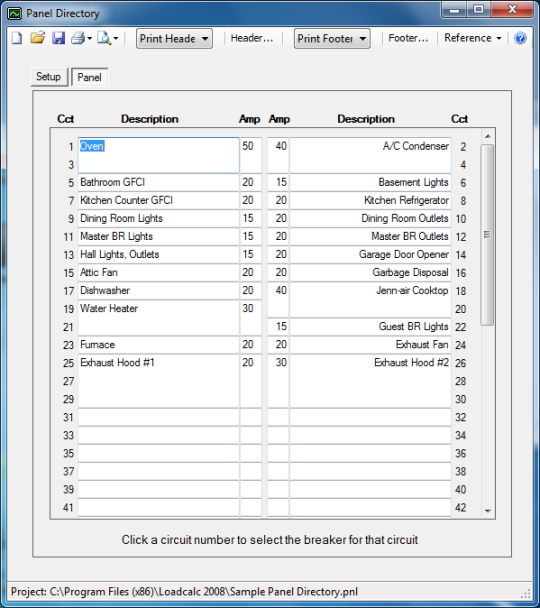Screen dimensions: 540x608
Task: Expand the print preview dropdown arrow
Action: click(x=116, y=38)
